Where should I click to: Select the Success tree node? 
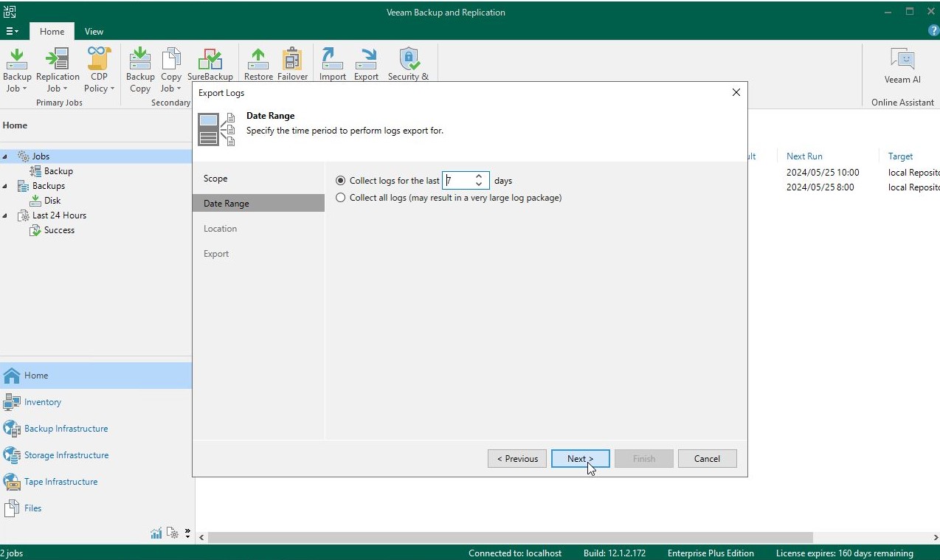59,230
